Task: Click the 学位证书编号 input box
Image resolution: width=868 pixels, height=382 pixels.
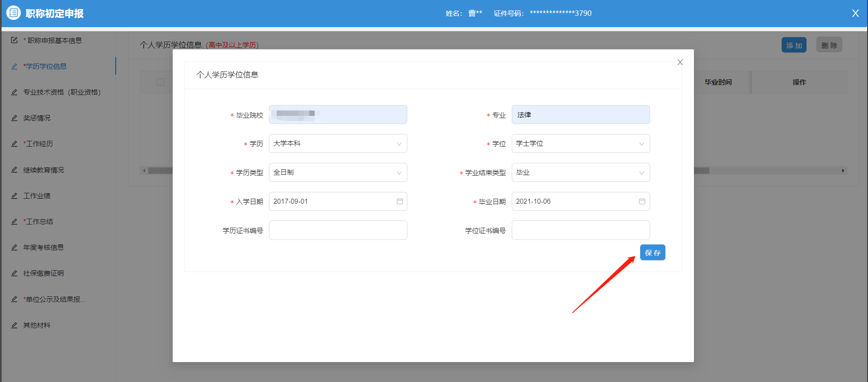Action: tap(580, 230)
